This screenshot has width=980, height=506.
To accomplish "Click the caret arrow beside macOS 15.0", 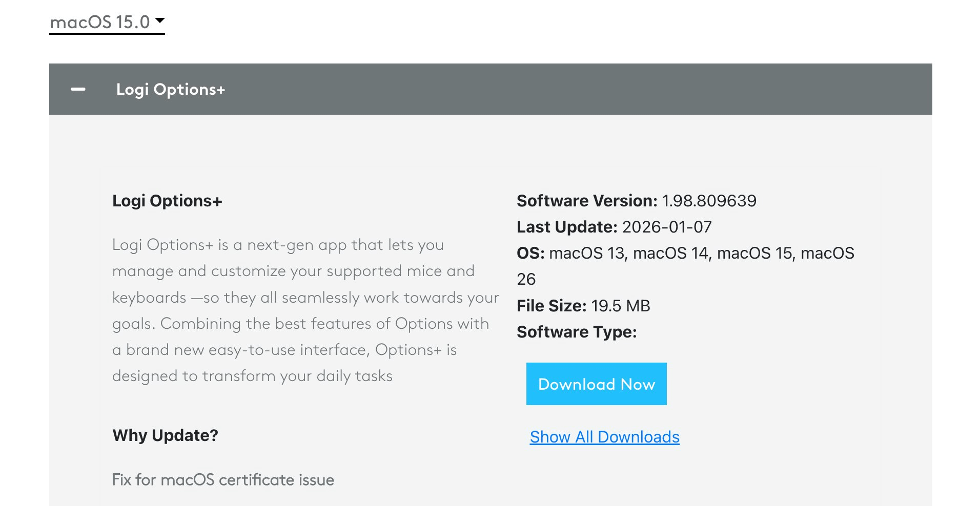I will coord(160,21).
